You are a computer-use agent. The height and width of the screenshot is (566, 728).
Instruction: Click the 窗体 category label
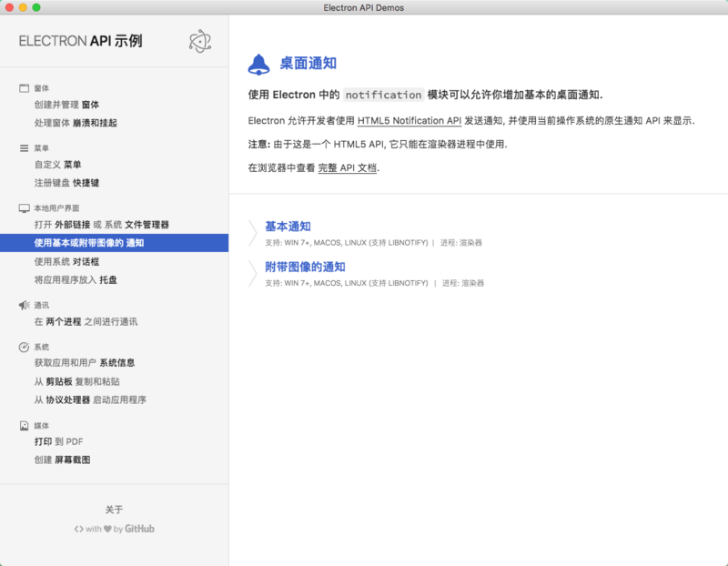[x=41, y=88]
